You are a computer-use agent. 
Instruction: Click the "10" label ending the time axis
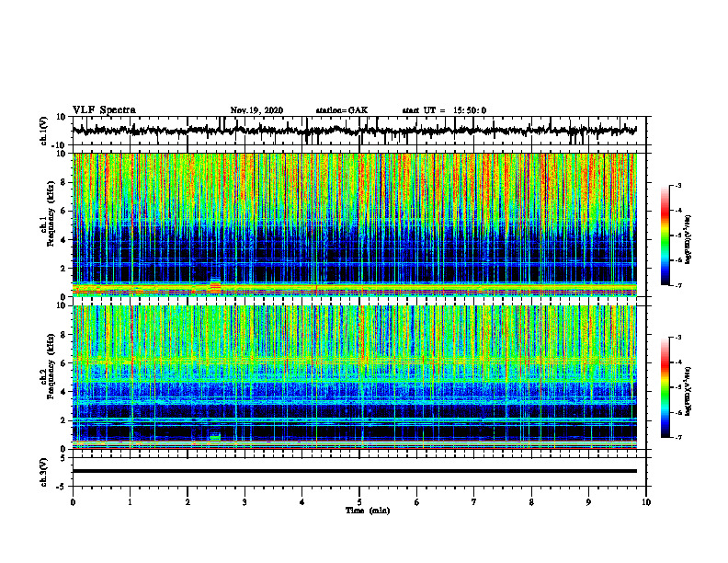(646, 502)
